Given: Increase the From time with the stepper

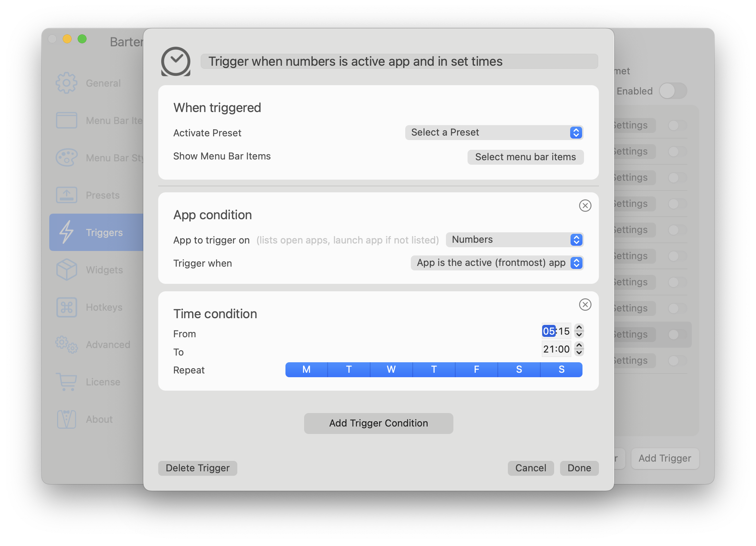Looking at the screenshot, I should click(579, 328).
